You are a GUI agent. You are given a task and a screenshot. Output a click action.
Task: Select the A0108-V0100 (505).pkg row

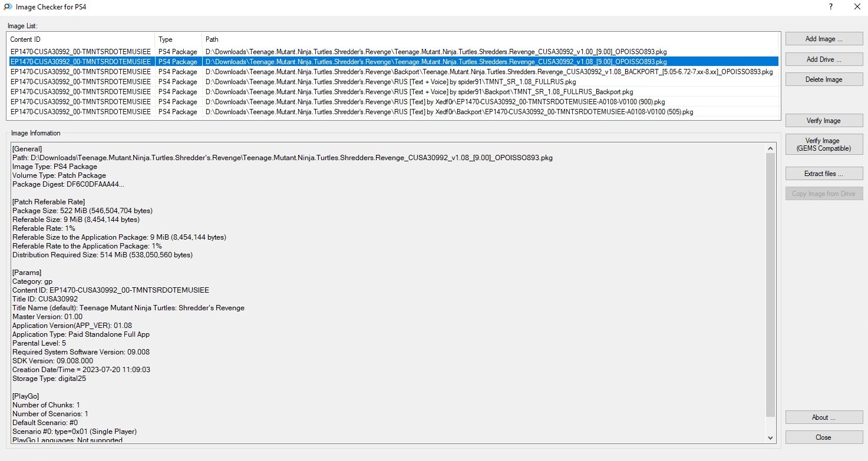[x=393, y=111]
